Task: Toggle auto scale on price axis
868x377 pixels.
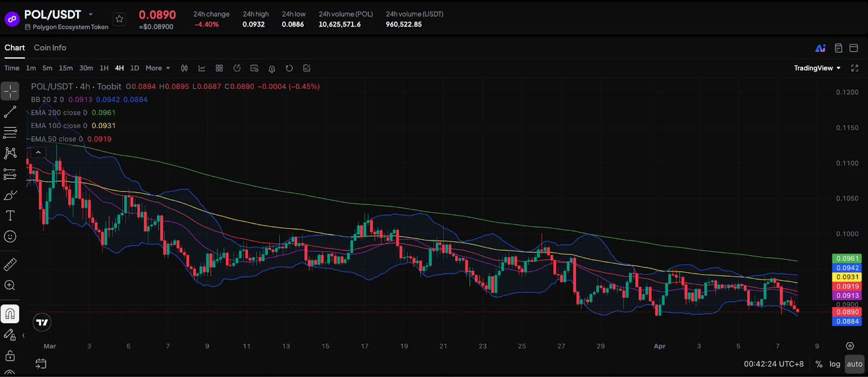Action: [x=854, y=364]
